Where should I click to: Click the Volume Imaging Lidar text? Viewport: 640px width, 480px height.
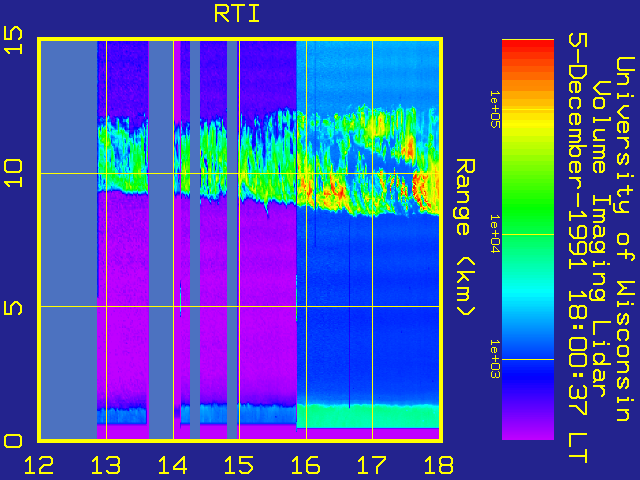tap(600, 239)
